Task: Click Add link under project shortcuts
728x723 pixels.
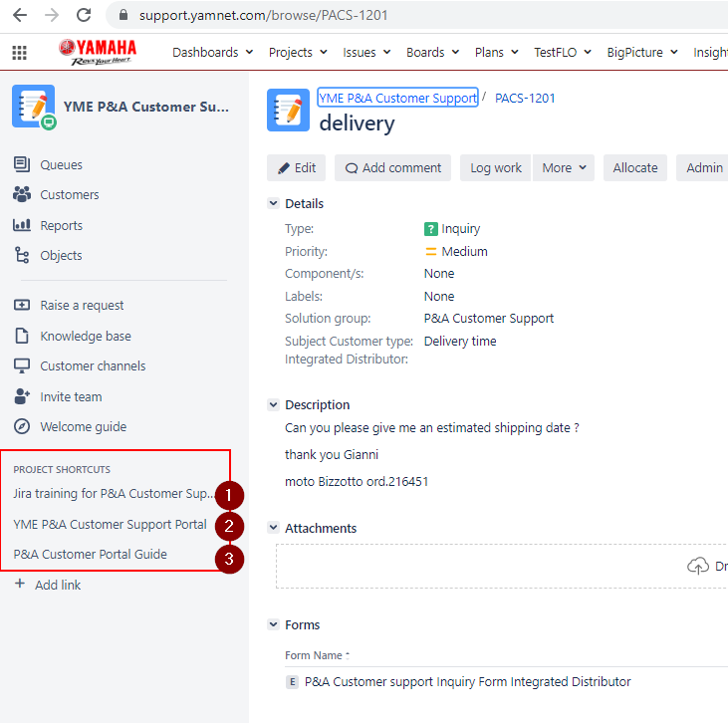Action: (58, 585)
